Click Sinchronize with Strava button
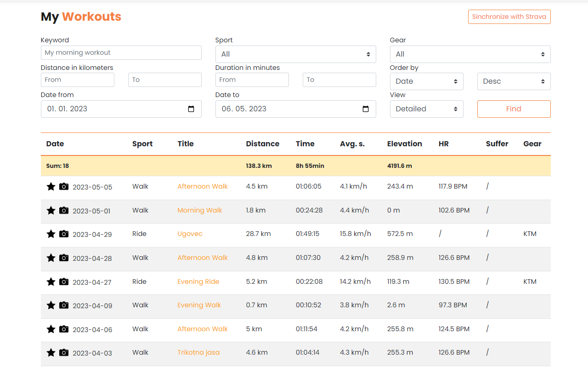Viewport: 588px width, 368px height. [x=509, y=17]
